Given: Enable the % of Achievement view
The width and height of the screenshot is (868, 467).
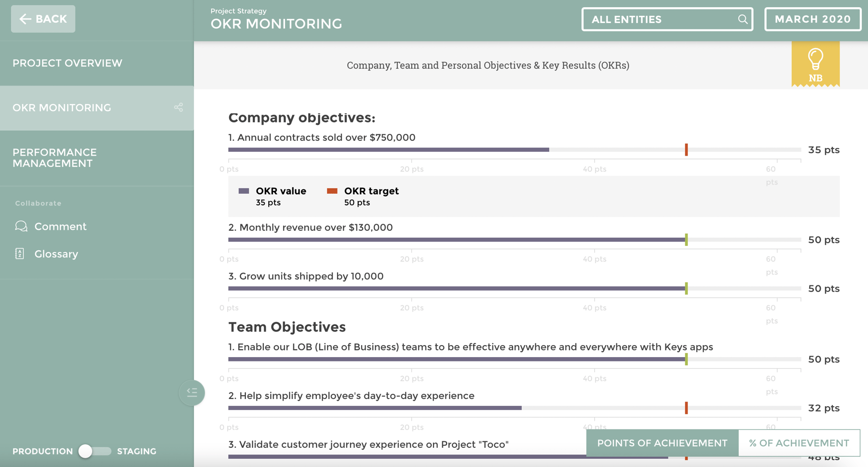Looking at the screenshot, I should (x=799, y=442).
